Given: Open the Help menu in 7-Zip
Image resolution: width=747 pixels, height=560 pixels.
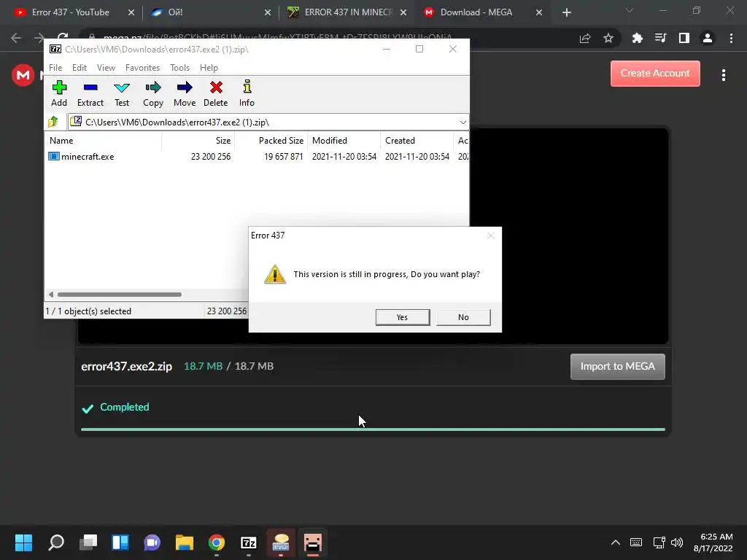Looking at the screenshot, I should click(x=209, y=68).
